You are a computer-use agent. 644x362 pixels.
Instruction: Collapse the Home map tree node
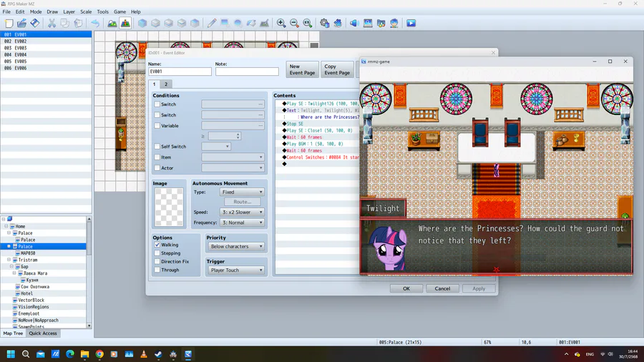tap(6, 226)
